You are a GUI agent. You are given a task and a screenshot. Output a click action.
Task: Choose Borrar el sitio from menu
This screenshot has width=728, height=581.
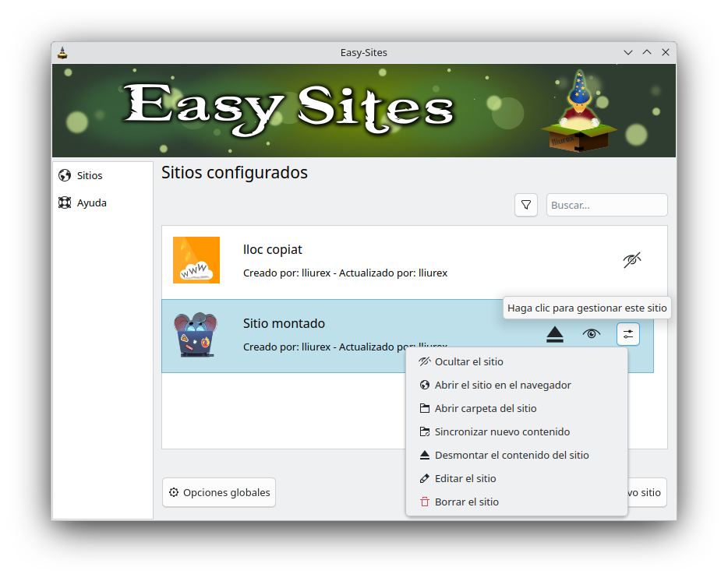[x=466, y=502]
